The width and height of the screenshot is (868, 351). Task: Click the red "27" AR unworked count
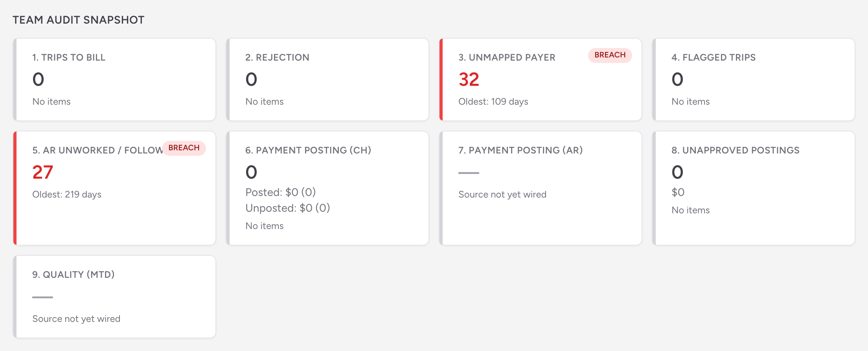click(42, 172)
